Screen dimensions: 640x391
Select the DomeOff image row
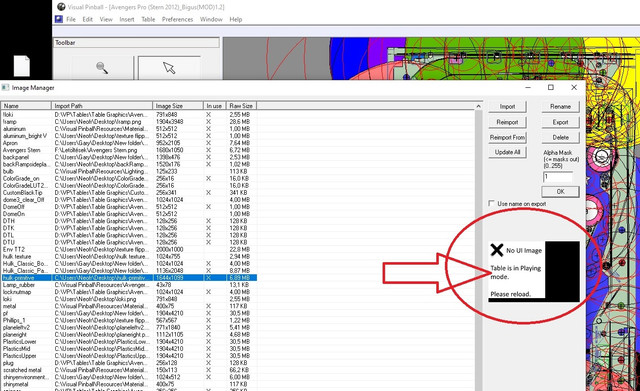point(129,207)
